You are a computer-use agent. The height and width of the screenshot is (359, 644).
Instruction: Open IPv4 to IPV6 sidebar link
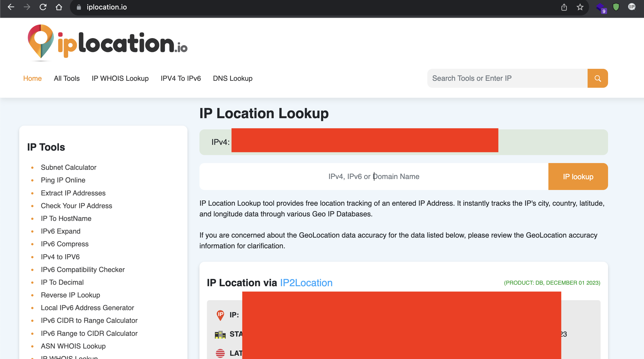click(x=60, y=257)
